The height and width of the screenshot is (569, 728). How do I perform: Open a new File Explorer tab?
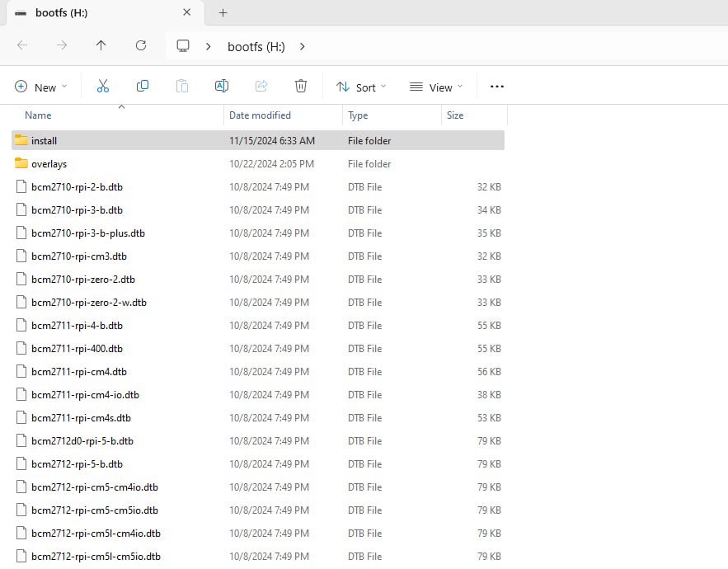click(x=223, y=13)
